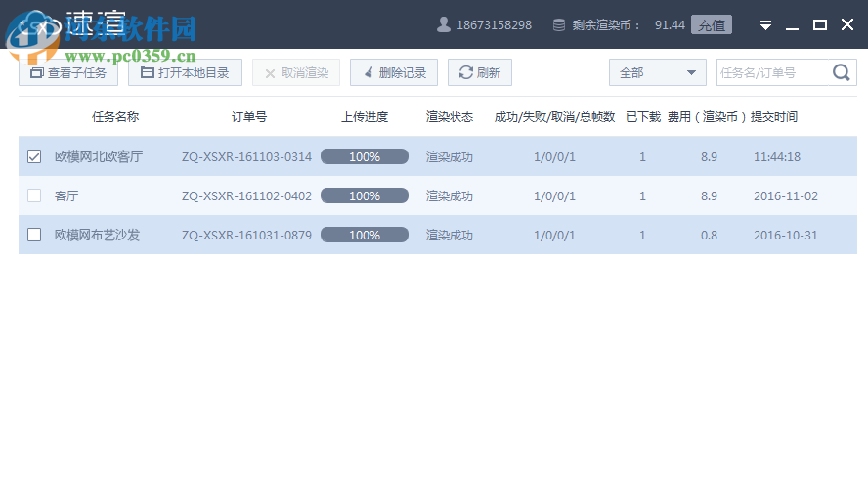The image size is (868, 477).
Task: Click the 刷新 refresh button
Action: (479, 72)
